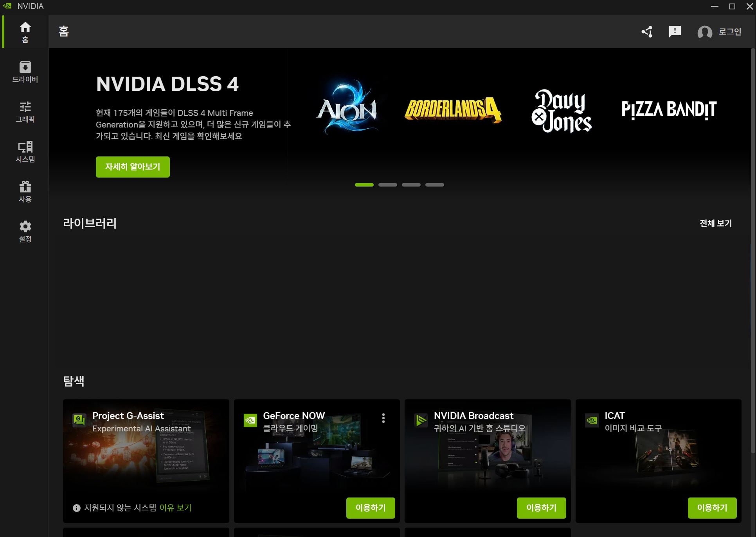Switch to second carousel banner indicator
Image resolution: width=756 pixels, height=537 pixels.
(387, 185)
